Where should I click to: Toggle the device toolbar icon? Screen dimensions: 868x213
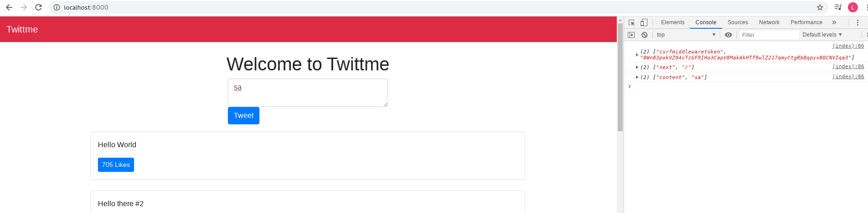tap(644, 22)
